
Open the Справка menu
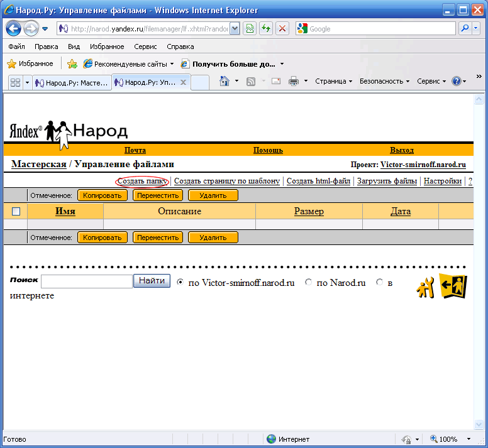pyautogui.click(x=180, y=46)
